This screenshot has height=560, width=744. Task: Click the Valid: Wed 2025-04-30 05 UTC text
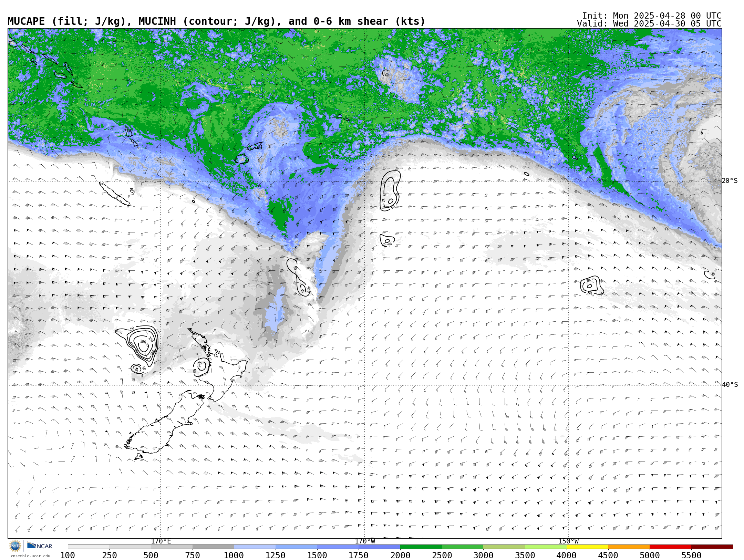coord(649,24)
